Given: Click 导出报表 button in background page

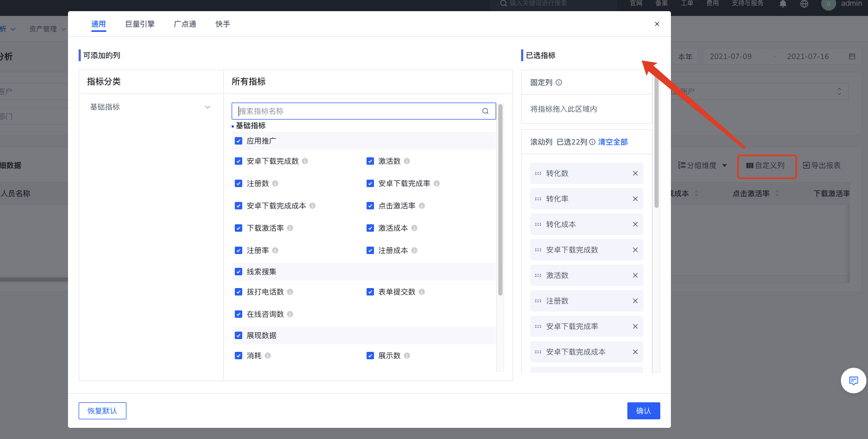Looking at the screenshot, I should coord(822,165).
